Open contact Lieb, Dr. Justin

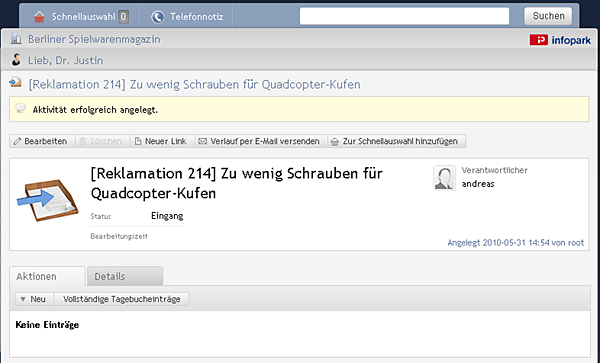coord(65,60)
